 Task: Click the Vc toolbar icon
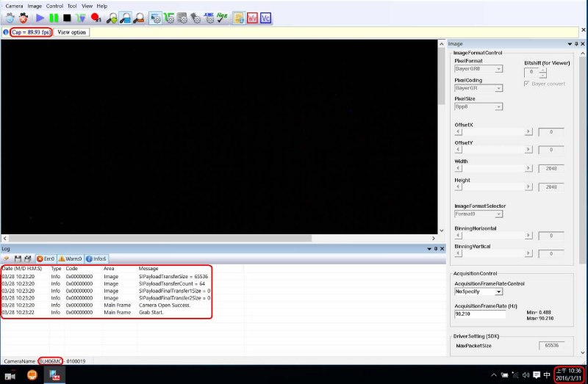coord(265,18)
